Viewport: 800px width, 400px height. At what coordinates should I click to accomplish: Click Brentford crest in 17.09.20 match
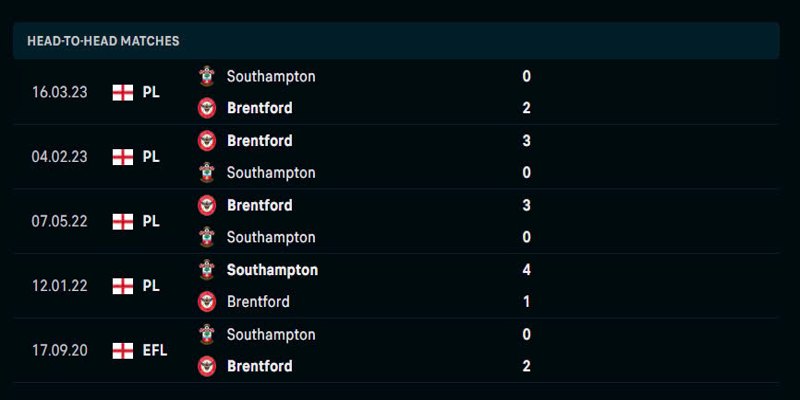(207, 366)
